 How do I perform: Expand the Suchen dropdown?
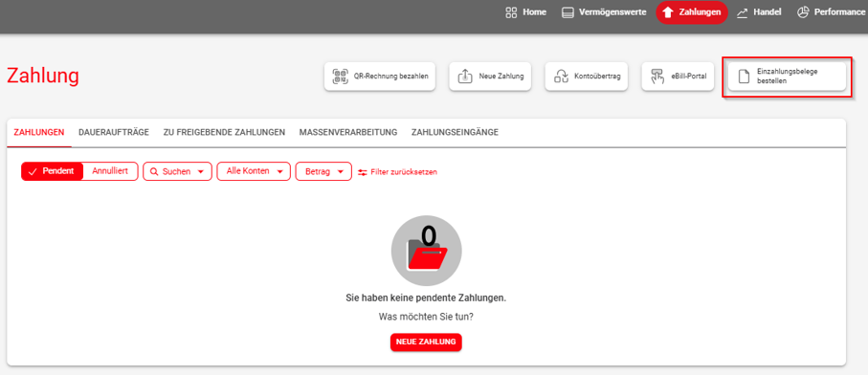pos(177,171)
